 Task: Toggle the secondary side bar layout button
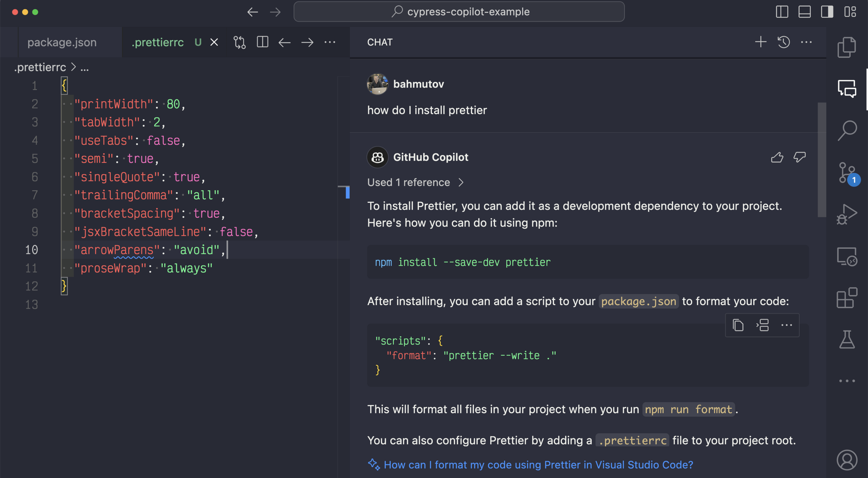827,12
